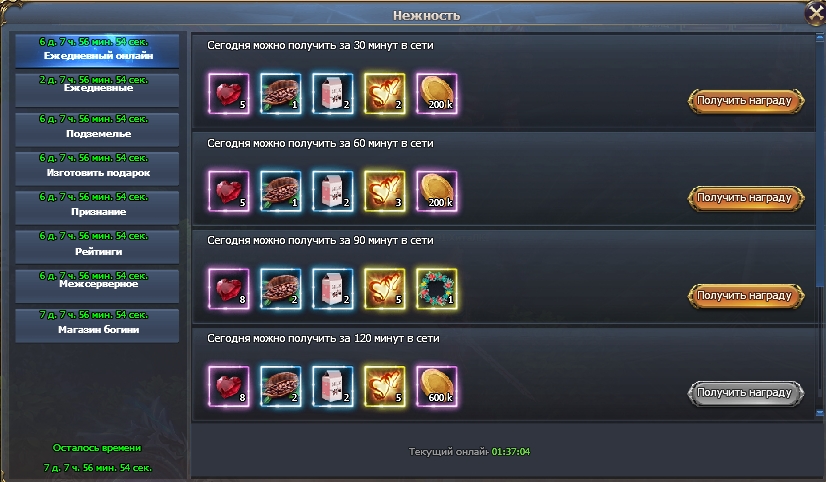826x482 pixels.
Task: Select the Christmas wreath reward icon
Action: point(437,289)
